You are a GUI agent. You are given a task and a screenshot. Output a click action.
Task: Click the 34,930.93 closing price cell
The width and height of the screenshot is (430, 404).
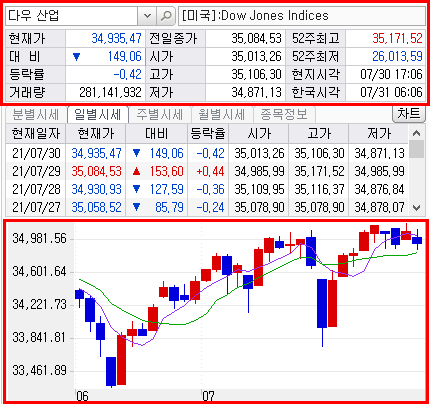click(96, 189)
